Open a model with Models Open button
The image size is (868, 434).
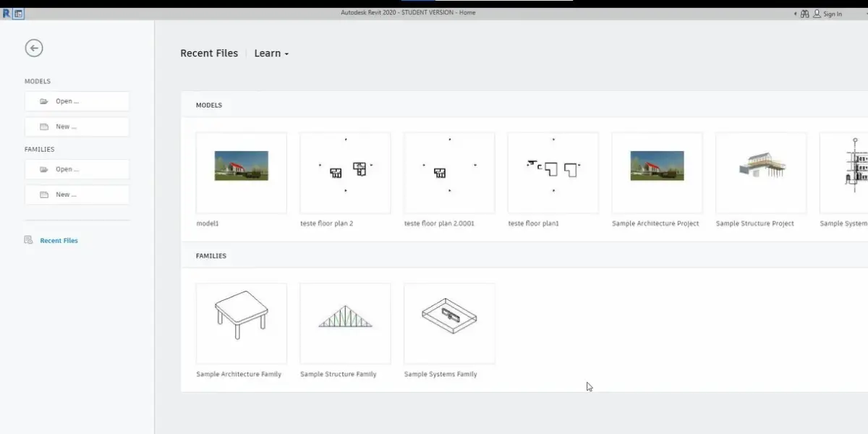coord(77,101)
